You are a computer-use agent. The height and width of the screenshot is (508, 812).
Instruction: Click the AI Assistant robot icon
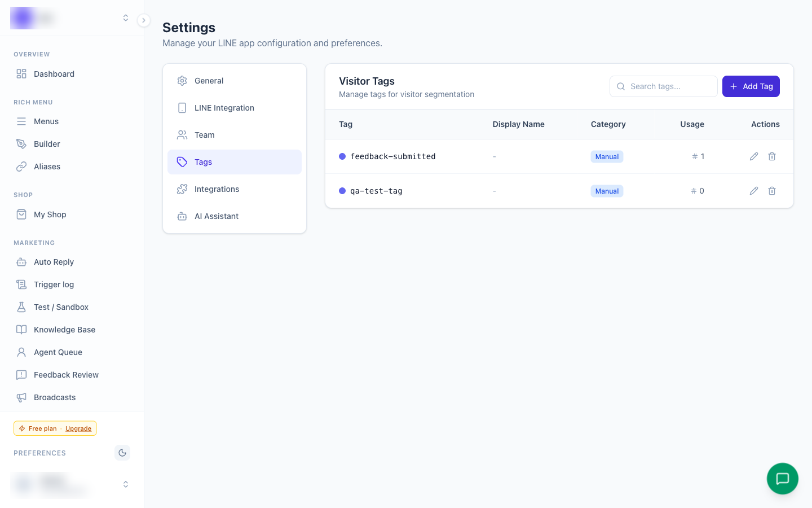(182, 216)
